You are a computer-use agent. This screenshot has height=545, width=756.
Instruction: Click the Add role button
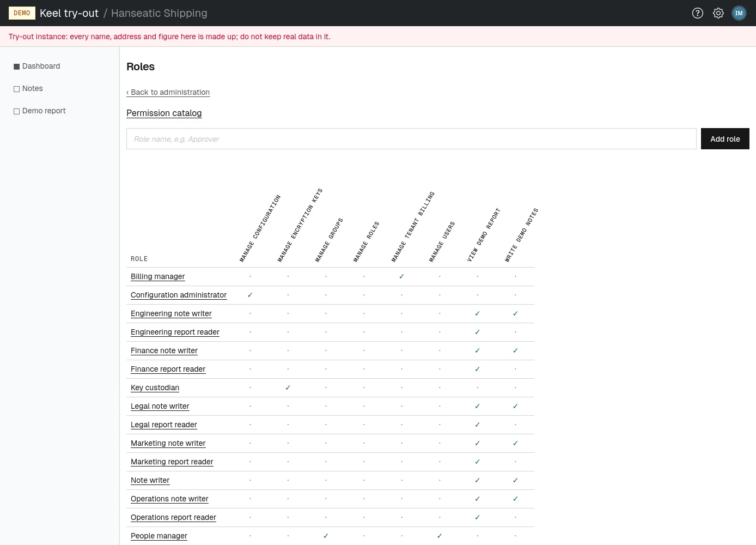[725, 139]
